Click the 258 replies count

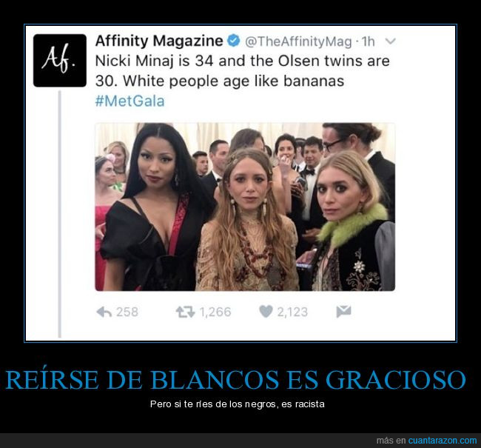(x=127, y=312)
